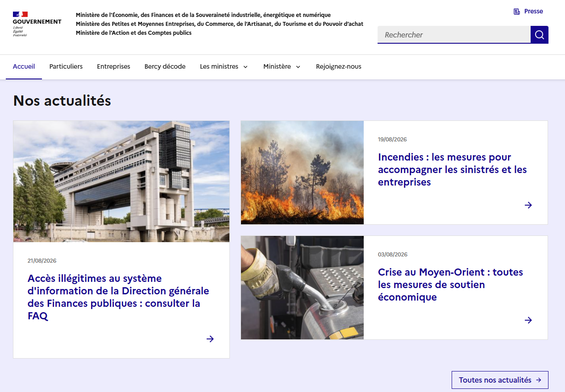
Task: Select Bercy décode in the navigation
Action: tap(165, 66)
